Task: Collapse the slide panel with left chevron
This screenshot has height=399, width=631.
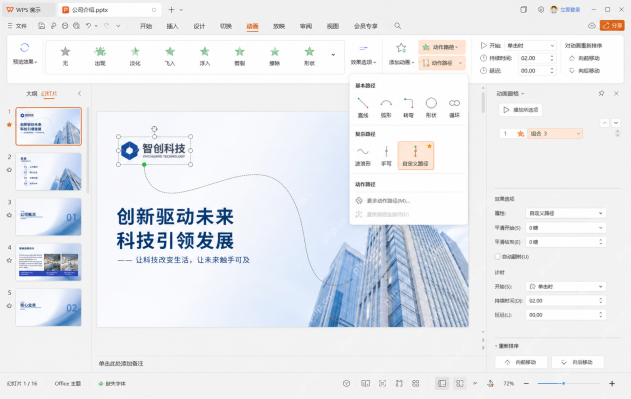Action: [79, 93]
